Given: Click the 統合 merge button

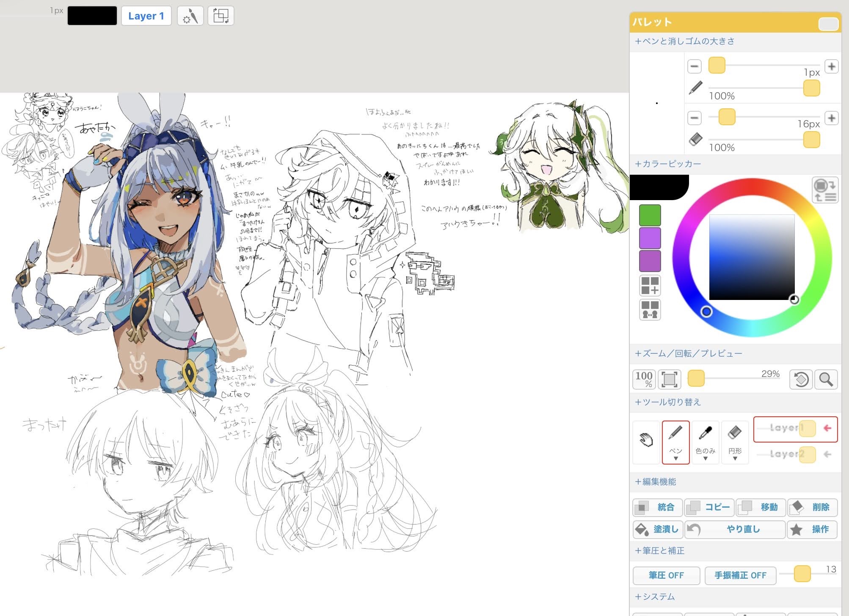Looking at the screenshot, I should [657, 507].
